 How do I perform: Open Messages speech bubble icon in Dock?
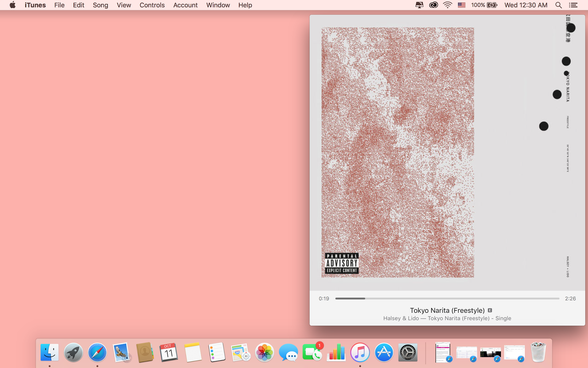(288, 353)
